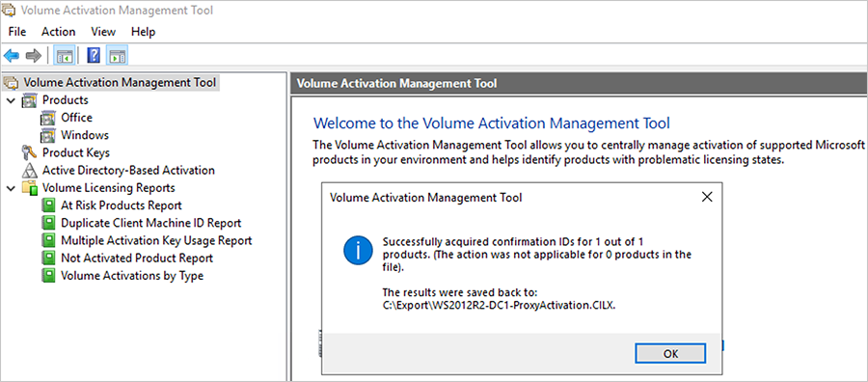Toggle the Show/Hide Console Tree icon
The width and height of the screenshot is (868, 382).
pos(66,55)
